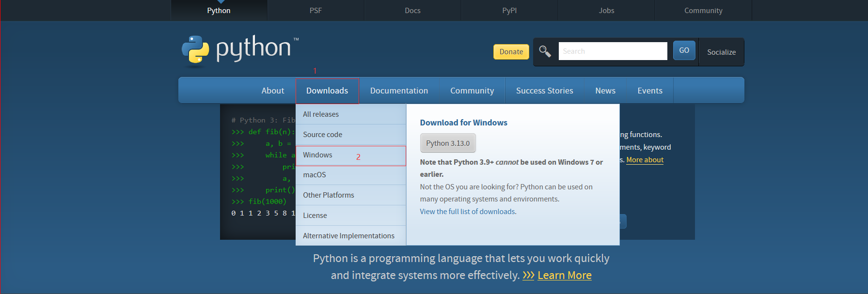868x294 pixels.
Task: Select macOS from Downloads menu
Action: 351,175
